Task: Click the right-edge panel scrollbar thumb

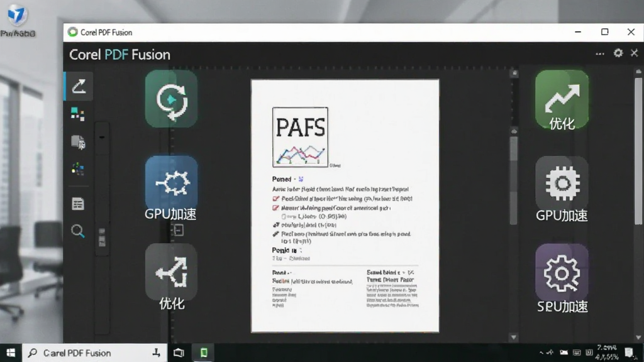Action: (x=638, y=151)
